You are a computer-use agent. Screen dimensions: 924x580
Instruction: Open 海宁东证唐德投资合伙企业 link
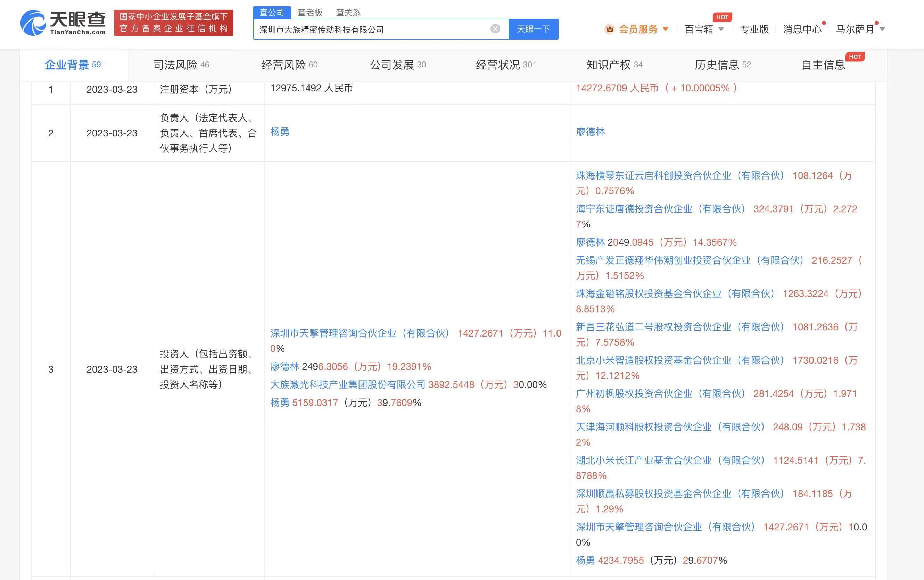[660, 209]
